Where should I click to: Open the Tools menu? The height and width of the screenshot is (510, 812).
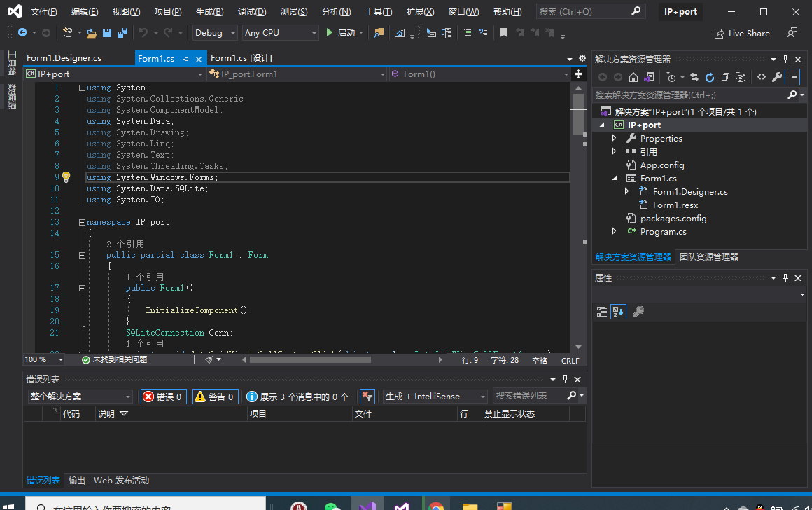379,11
